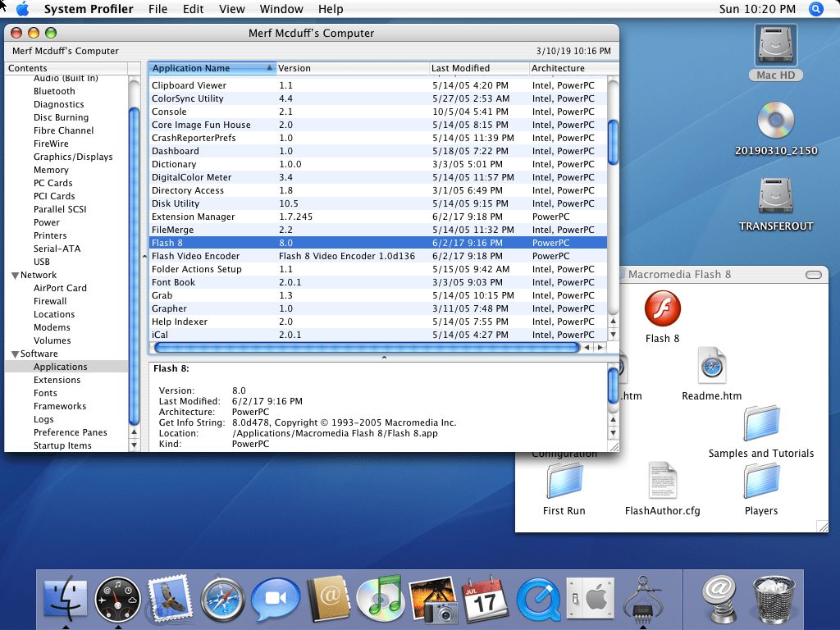Collapse the Network section triangle

pos(15,276)
